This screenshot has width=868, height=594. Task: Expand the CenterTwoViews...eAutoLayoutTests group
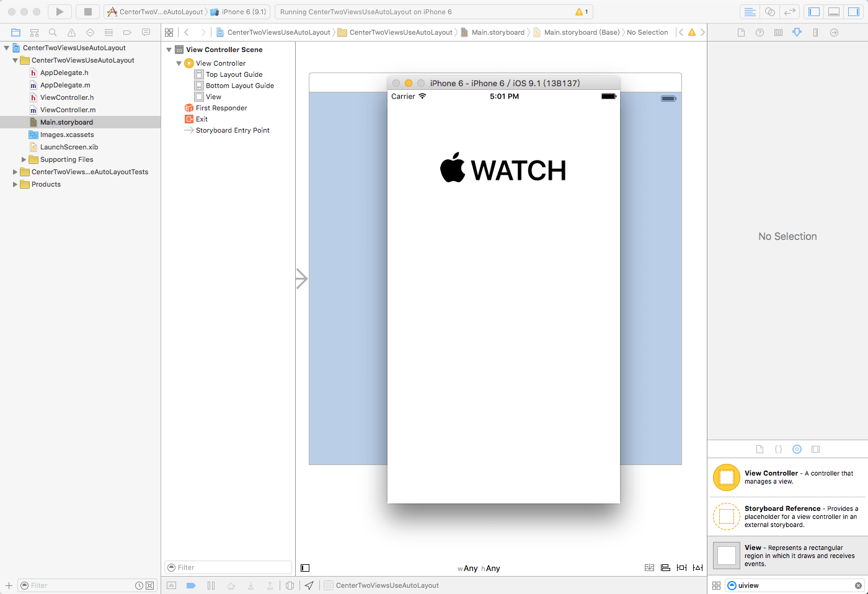(x=15, y=172)
